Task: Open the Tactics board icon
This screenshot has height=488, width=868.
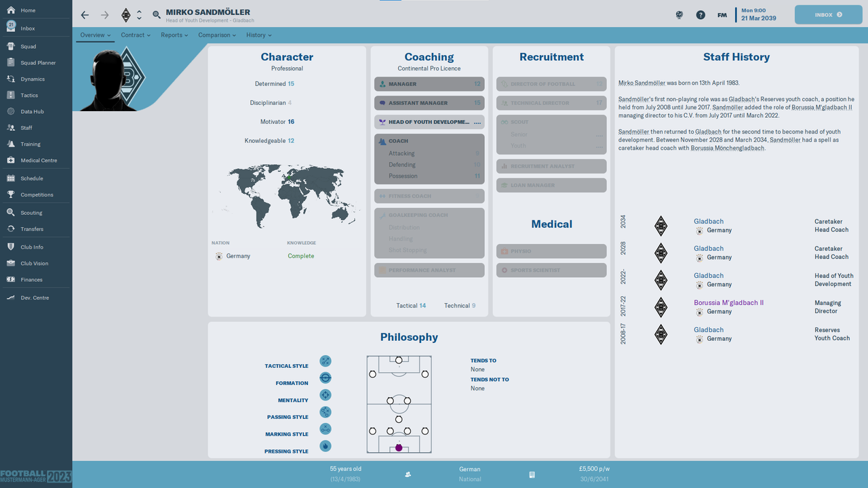Action: pyautogui.click(x=11, y=96)
